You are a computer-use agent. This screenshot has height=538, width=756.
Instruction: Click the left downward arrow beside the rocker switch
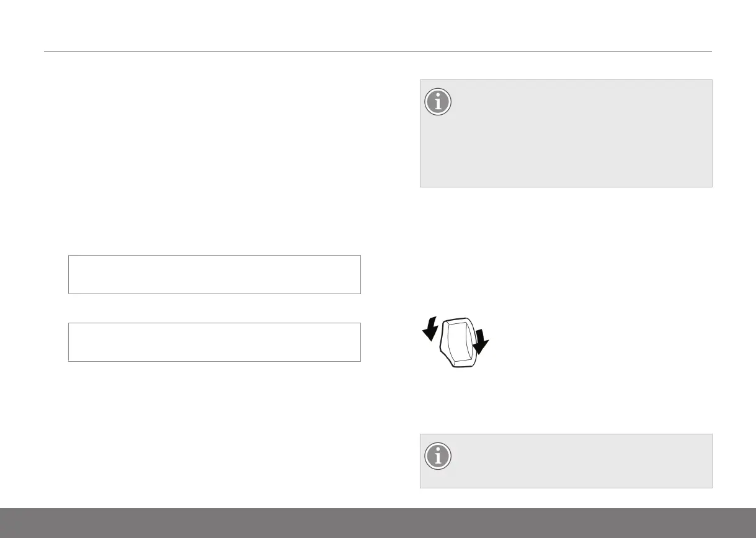pos(430,329)
